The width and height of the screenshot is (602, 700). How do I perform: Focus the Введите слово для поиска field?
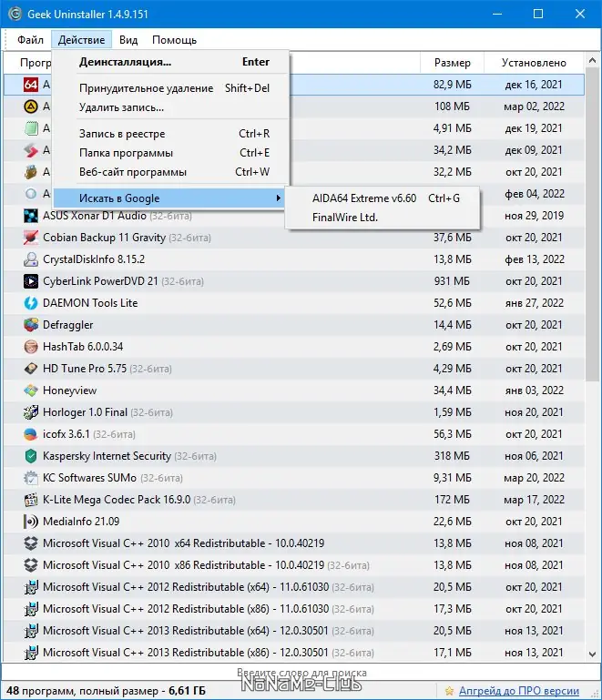pyautogui.click(x=301, y=673)
